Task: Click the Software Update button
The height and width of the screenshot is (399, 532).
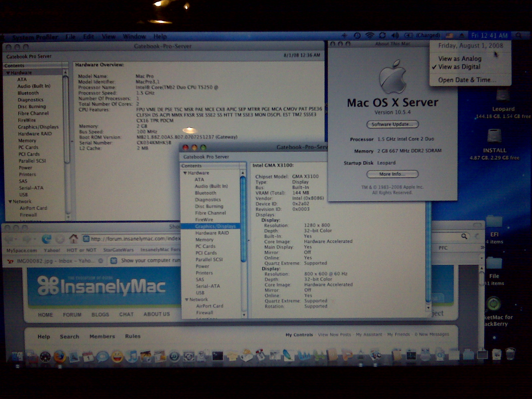Action: coord(392,124)
